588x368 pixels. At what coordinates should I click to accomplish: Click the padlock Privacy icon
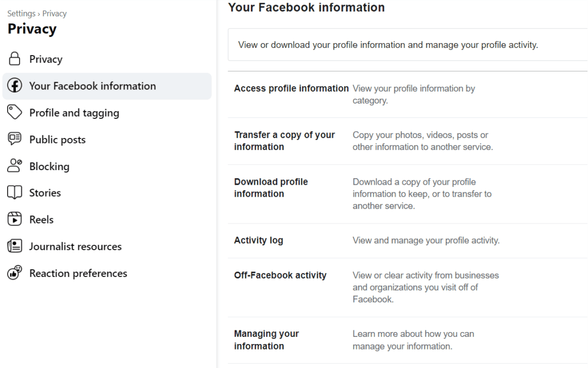(x=15, y=59)
